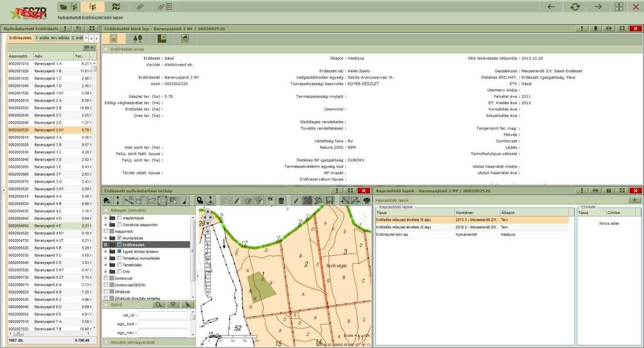Expand the Geodéziai alappontok layer group
Screen dimensions: 644x348
tap(106, 224)
